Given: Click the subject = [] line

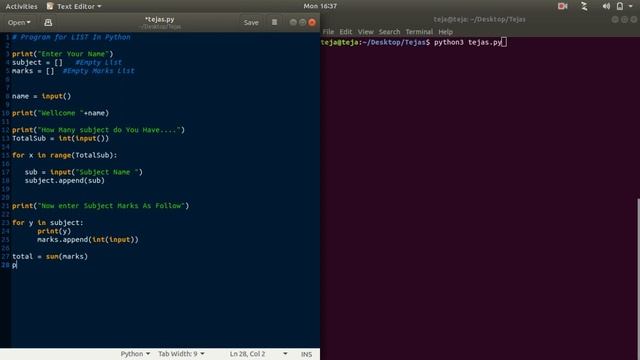Looking at the screenshot, I should point(67,62).
